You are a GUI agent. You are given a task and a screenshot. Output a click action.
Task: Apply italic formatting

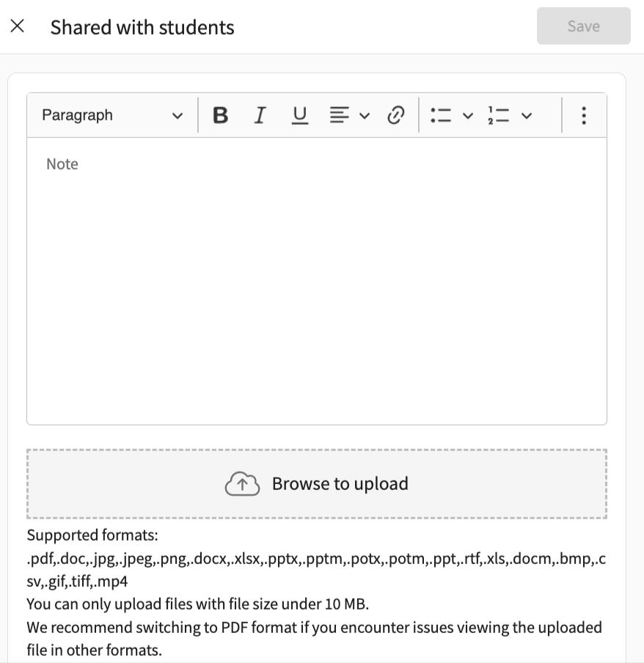click(x=260, y=115)
